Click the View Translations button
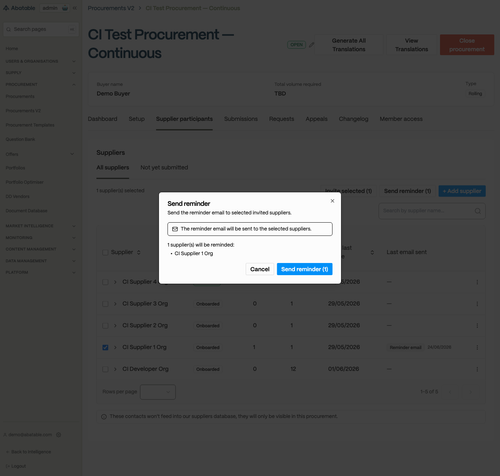Image resolution: width=500 pixels, height=476 pixels. pos(411,45)
